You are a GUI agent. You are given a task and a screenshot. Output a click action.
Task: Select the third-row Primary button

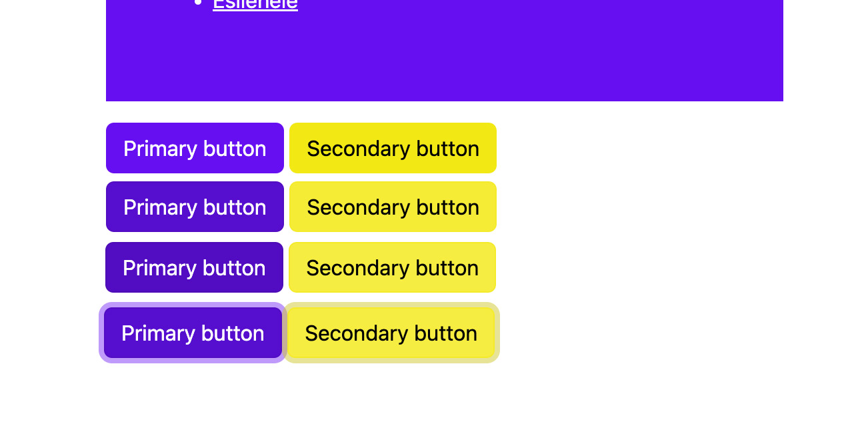194,267
